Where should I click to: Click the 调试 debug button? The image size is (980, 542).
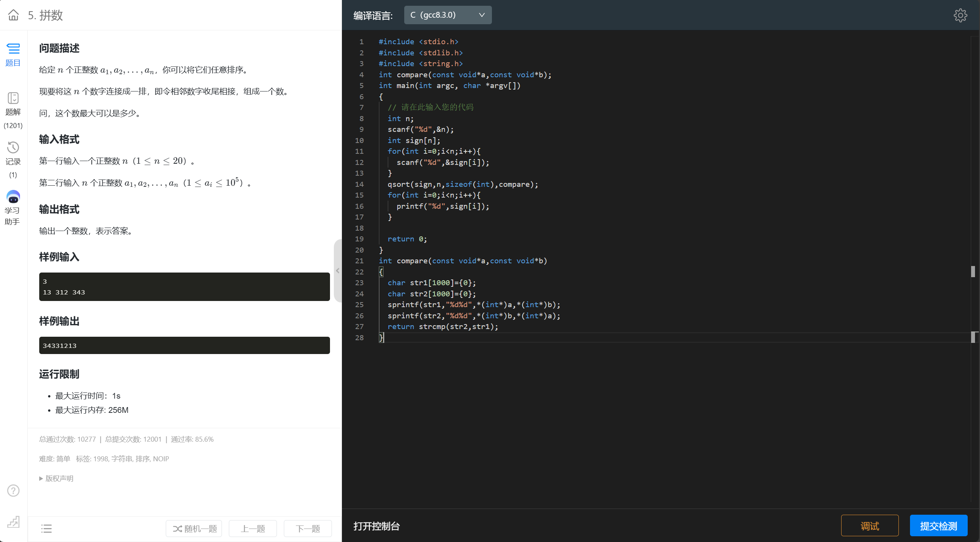click(x=869, y=525)
